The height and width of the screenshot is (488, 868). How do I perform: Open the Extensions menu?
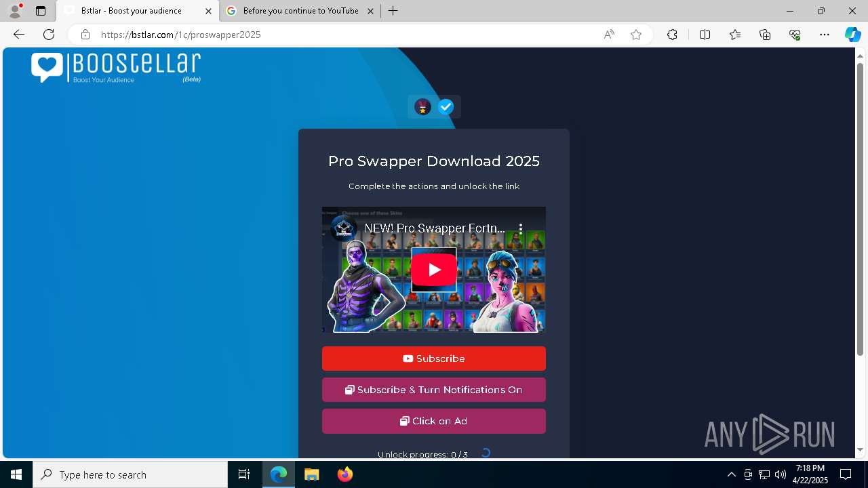click(x=672, y=35)
